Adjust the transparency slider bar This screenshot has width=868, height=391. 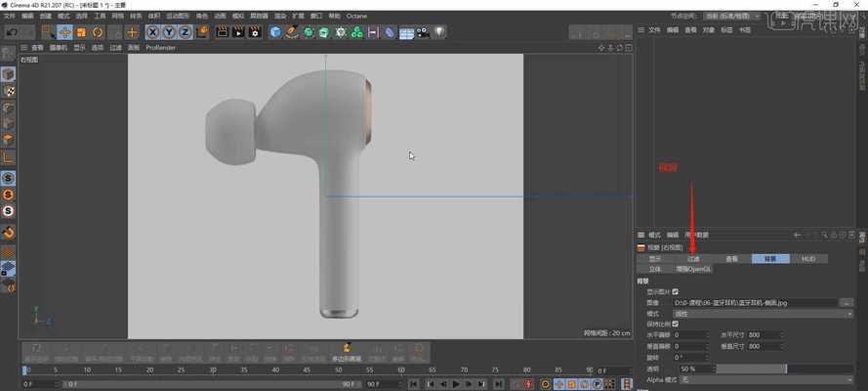tap(784, 369)
